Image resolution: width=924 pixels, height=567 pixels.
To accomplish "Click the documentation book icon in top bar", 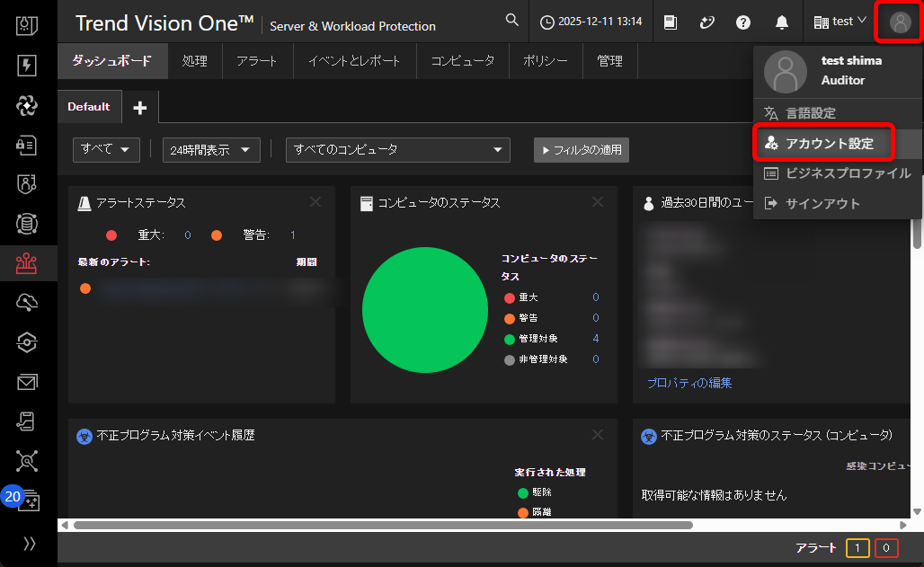I will pyautogui.click(x=669, y=22).
